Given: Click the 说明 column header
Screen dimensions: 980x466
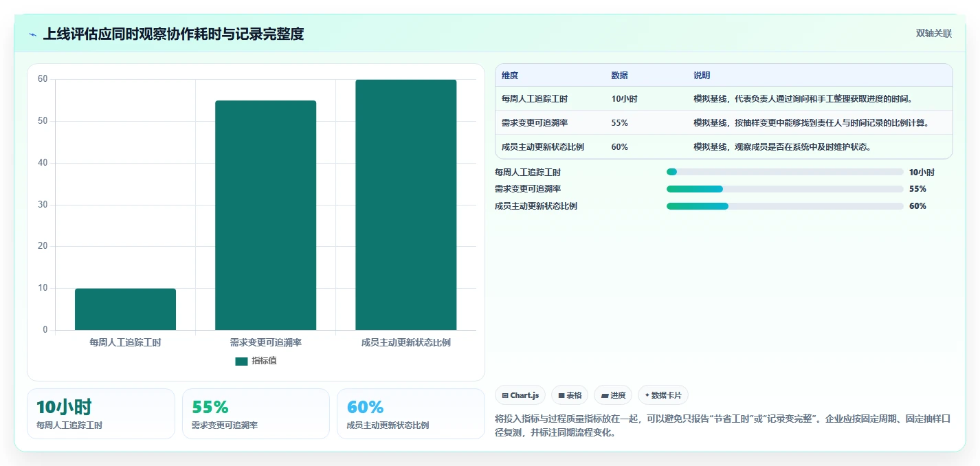Looking at the screenshot, I should (x=702, y=76).
